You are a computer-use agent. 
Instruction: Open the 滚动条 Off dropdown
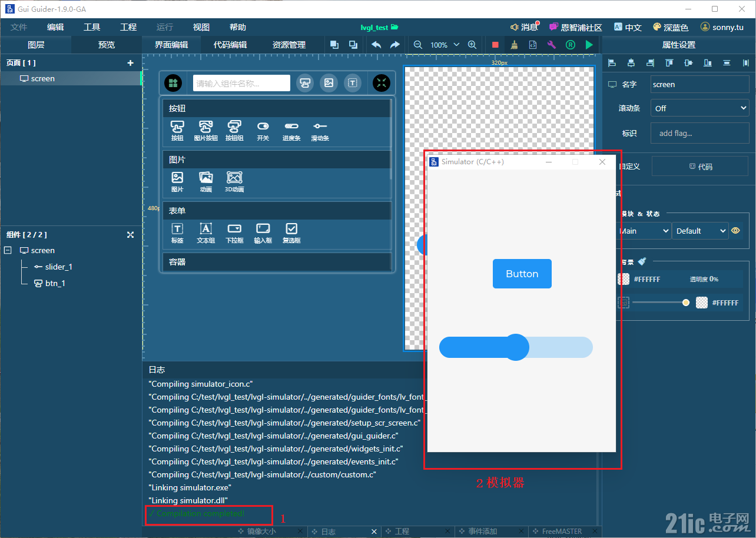pos(700,108)
